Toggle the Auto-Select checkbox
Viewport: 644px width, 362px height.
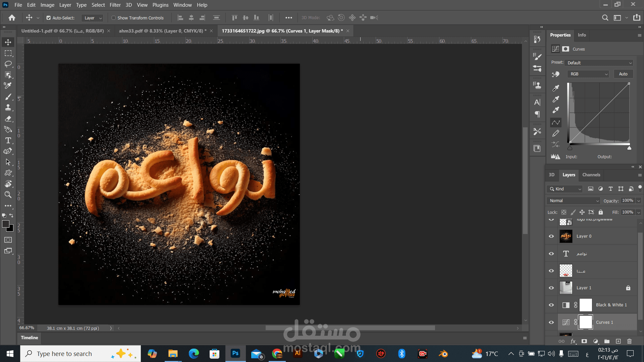(49, 18)
